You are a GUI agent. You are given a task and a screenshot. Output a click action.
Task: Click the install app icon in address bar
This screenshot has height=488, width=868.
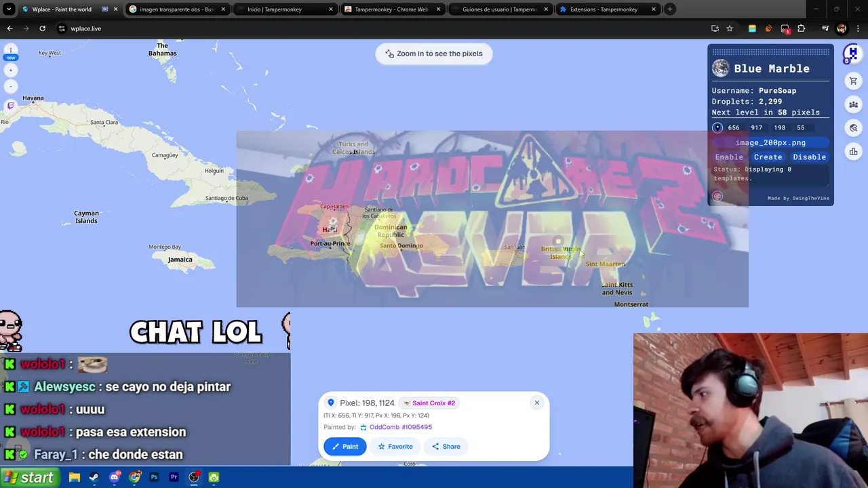coord(715,28)
